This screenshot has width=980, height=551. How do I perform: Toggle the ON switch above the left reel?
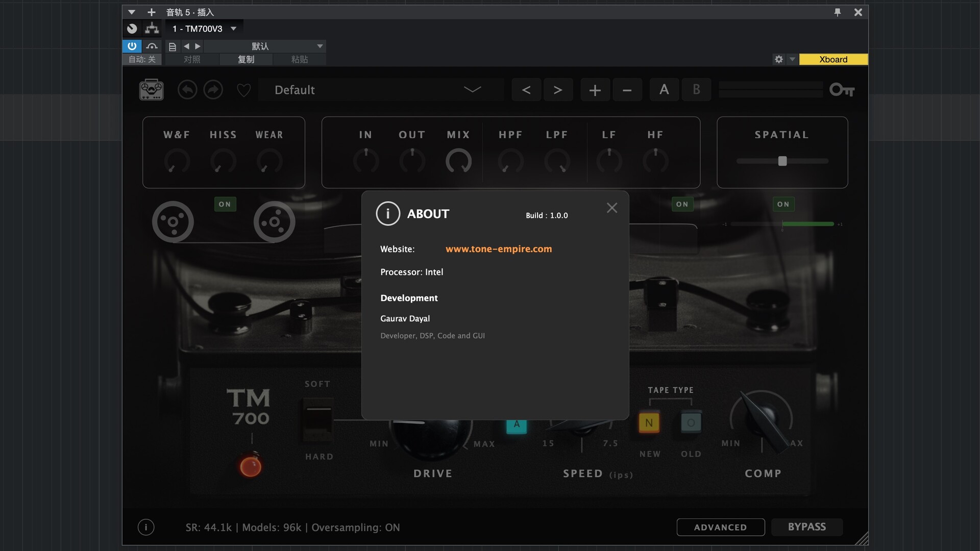(x=225, y=204)
